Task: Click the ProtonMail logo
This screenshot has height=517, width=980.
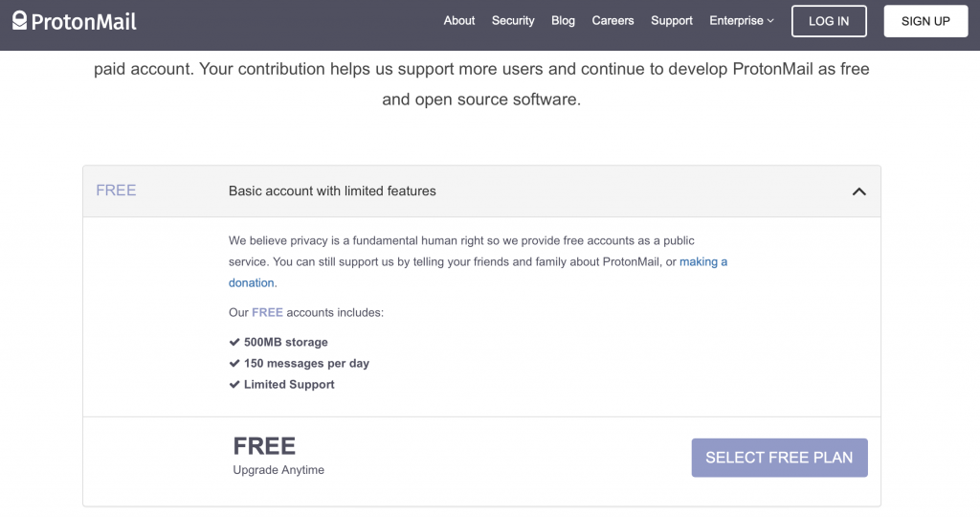Action: (x=75, y=21)
